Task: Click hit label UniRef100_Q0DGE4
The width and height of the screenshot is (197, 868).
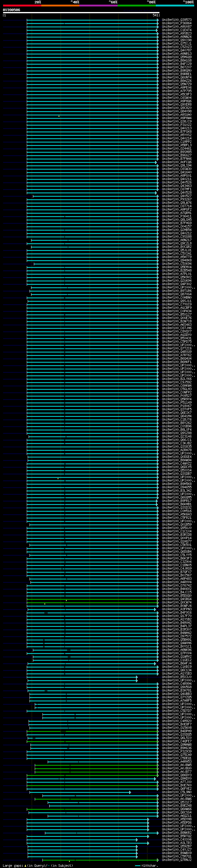Action: pyautogui.click(x=177, y=457)
